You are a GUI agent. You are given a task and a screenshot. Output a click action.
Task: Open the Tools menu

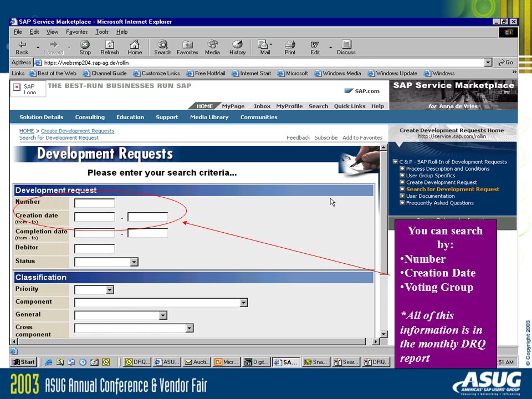coord(102,32)
